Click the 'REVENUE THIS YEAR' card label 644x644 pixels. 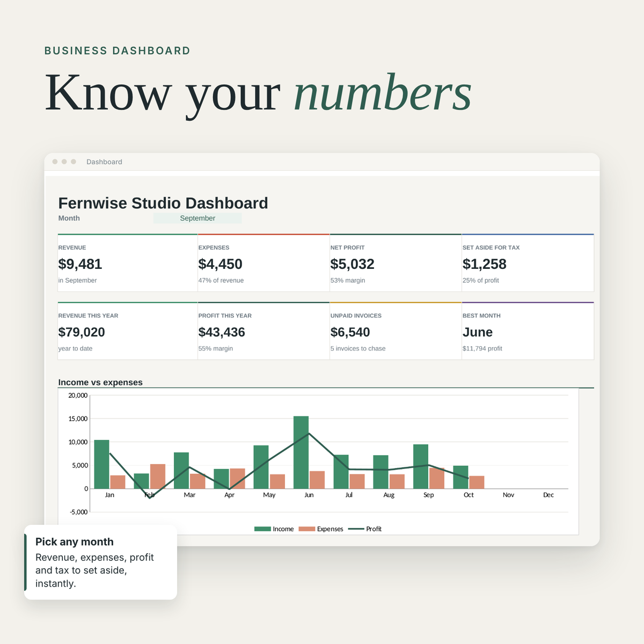(x=88, y=316)
